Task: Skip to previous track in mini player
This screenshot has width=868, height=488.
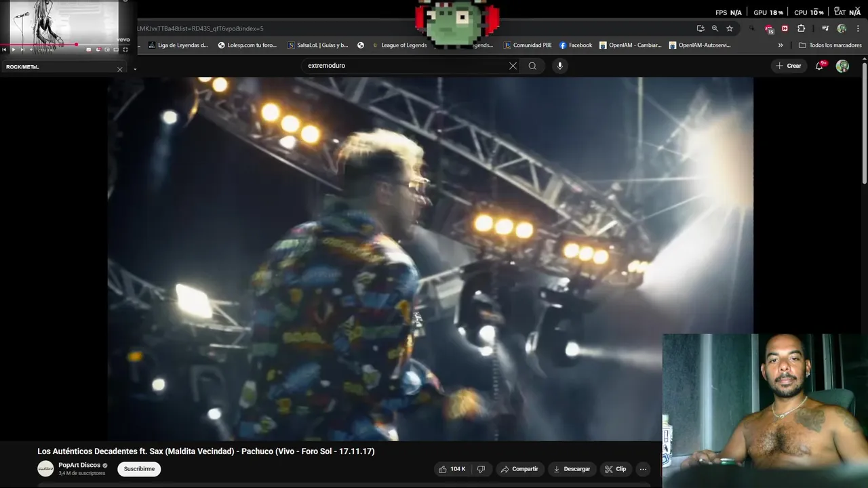Action: [4, 49]
